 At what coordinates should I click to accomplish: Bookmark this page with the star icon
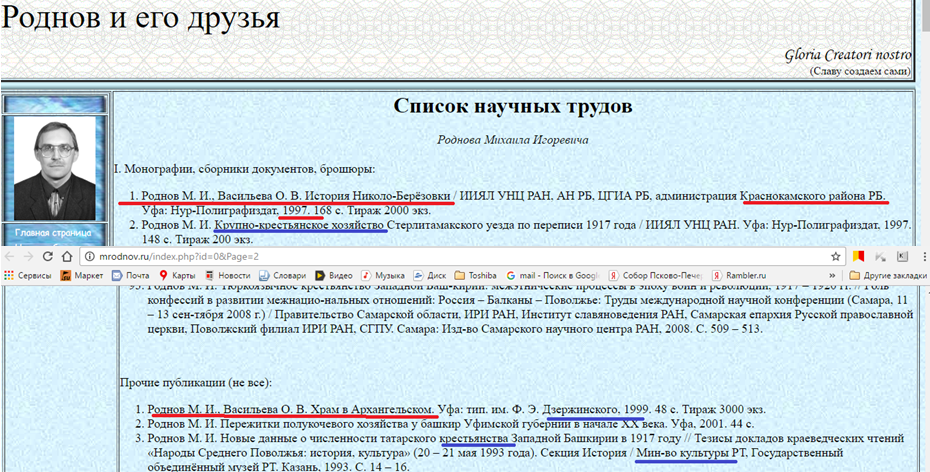click(x=836, y=257)
